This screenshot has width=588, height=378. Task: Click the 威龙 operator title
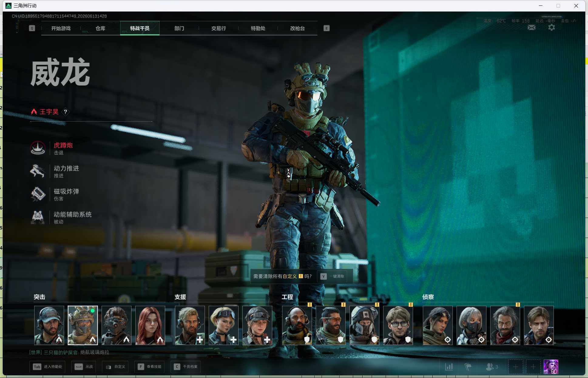60,73
